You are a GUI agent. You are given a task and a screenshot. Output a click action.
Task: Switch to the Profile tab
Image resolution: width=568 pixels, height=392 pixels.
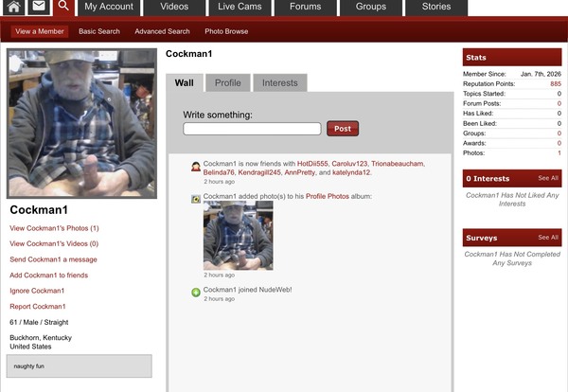227,83
